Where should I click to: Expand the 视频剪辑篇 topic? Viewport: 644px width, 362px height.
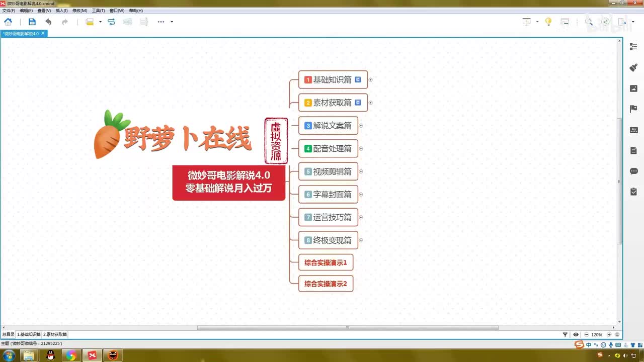361,171
